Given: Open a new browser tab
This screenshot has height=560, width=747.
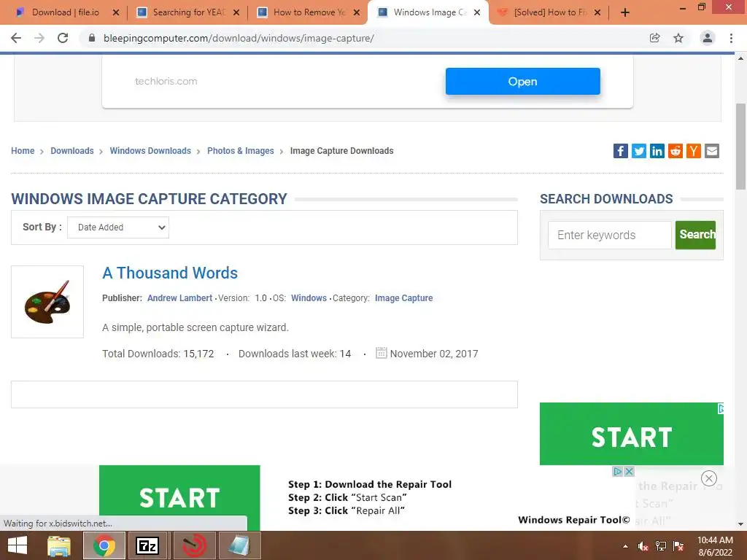Looking at the screenshot, I should 625,13.
